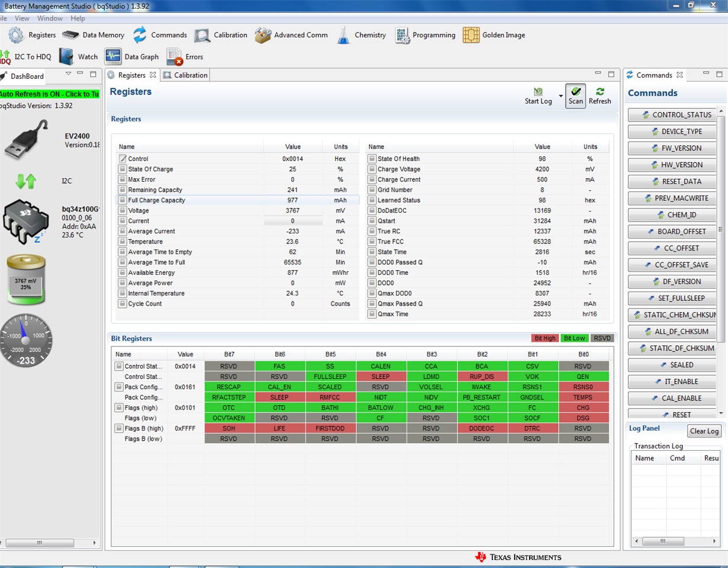Open the Help menu
This screenshot has height=568, width=728.
pos(78,18)
